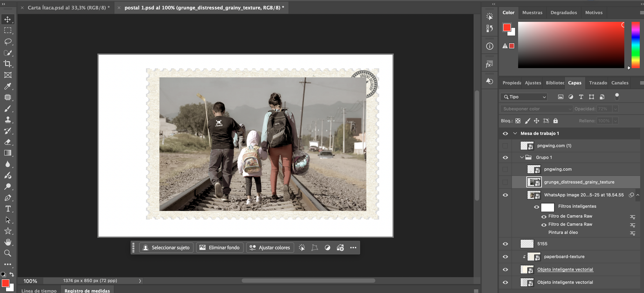Select the Pen tool
Image resolution: width=644 pixels, height=293 pixels.
tap(8, 198)
